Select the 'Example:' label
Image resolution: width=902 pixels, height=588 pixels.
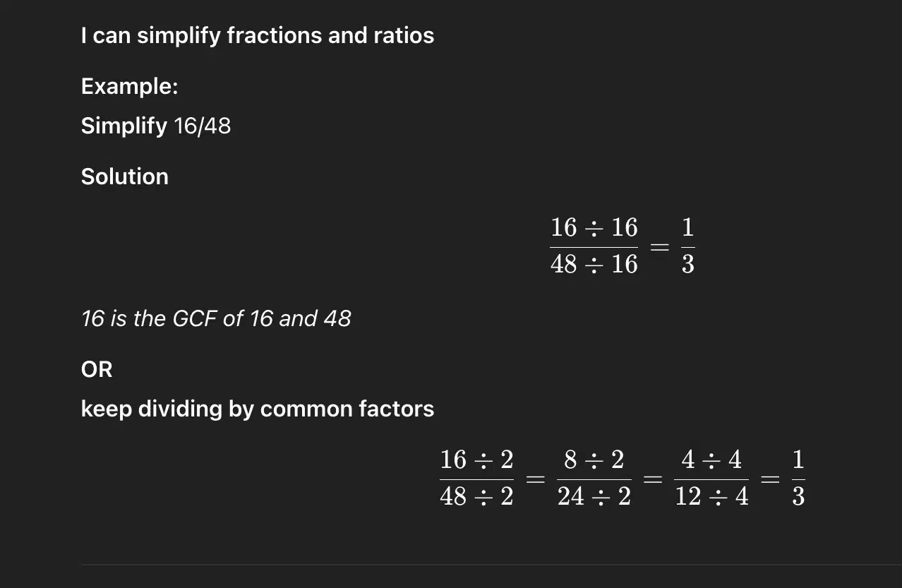pos(130,86)
